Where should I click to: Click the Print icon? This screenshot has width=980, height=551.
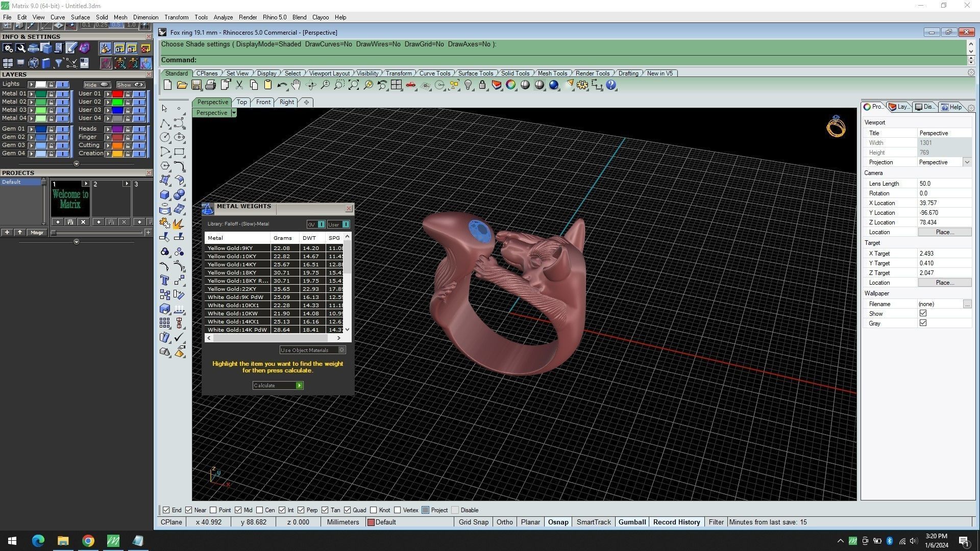[210, 85]
